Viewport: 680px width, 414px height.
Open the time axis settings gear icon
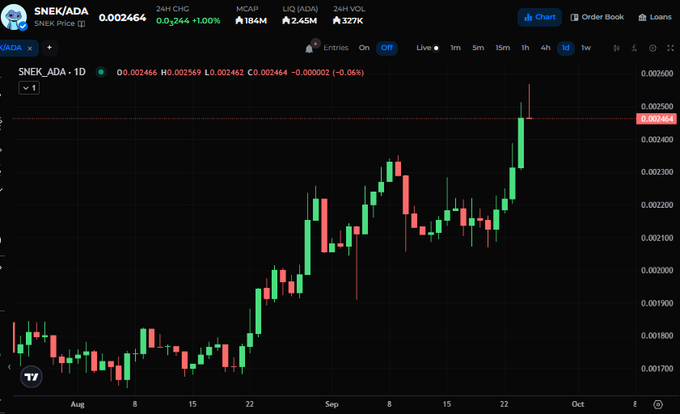pyautogui.click(x=658, y=404)
